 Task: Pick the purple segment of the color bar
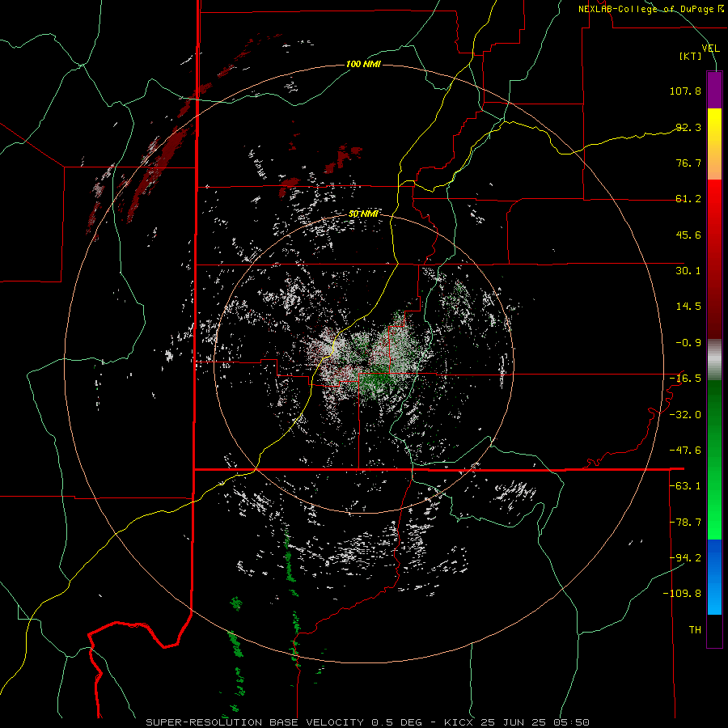point(714,90)
